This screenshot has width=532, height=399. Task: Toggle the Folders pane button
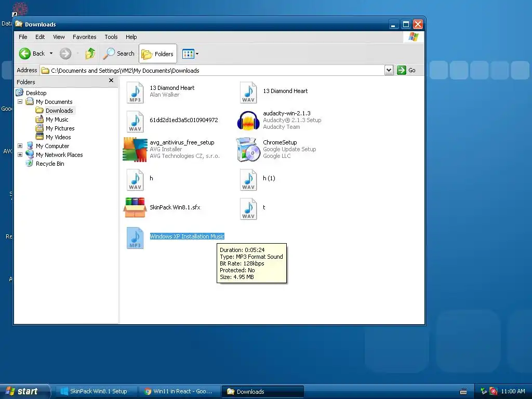click(x=158, y=54)
